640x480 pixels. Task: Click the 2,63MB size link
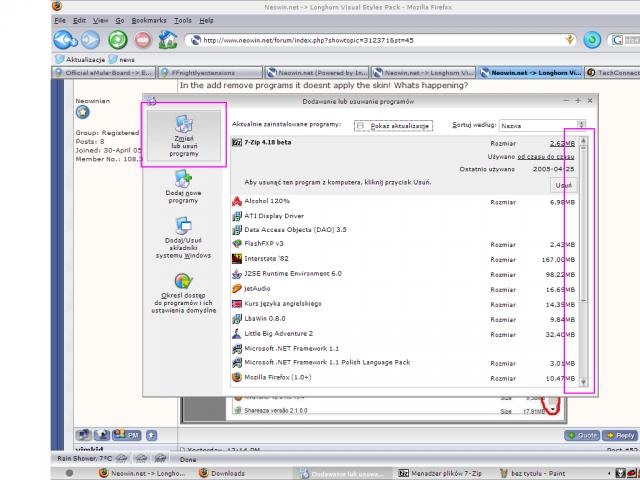click(562, 143)
